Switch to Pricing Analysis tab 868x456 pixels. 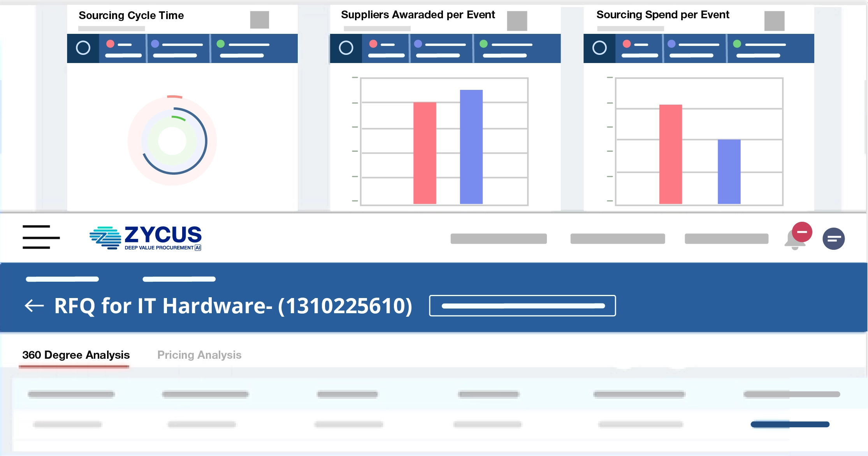(199, 355)
